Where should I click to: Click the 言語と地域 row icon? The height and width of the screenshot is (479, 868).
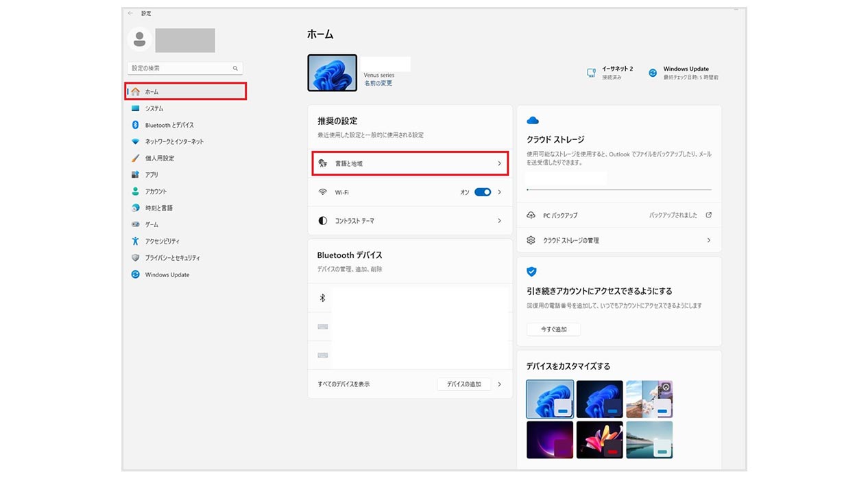coord(323,164)
